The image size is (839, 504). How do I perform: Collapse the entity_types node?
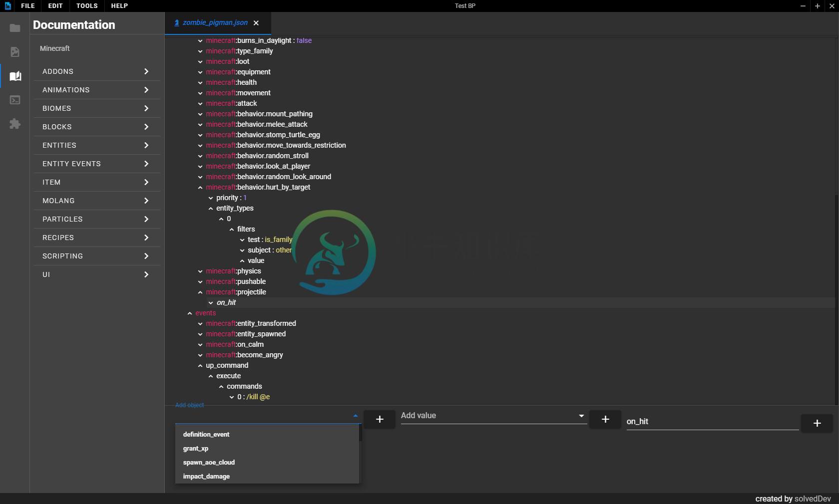211,209
